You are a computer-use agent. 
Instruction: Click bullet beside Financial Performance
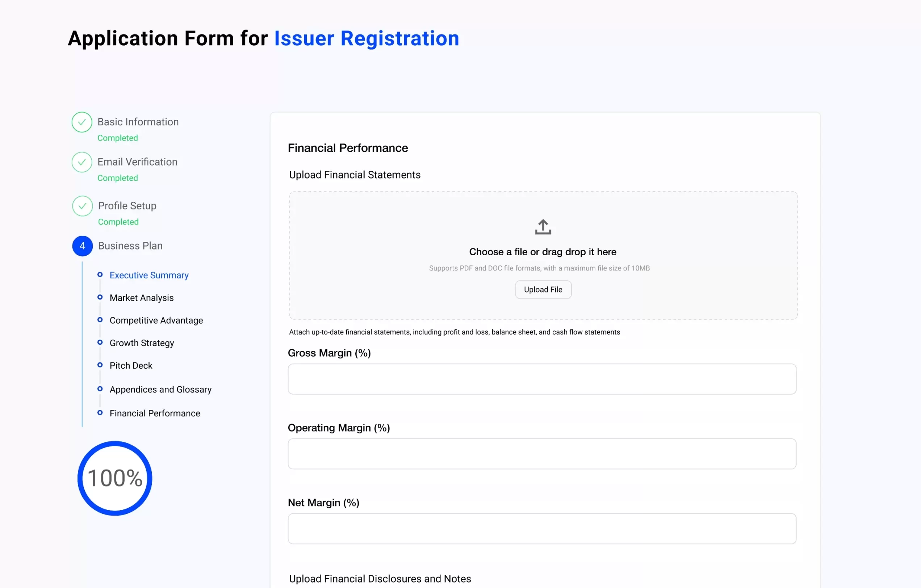pos(100,412)
